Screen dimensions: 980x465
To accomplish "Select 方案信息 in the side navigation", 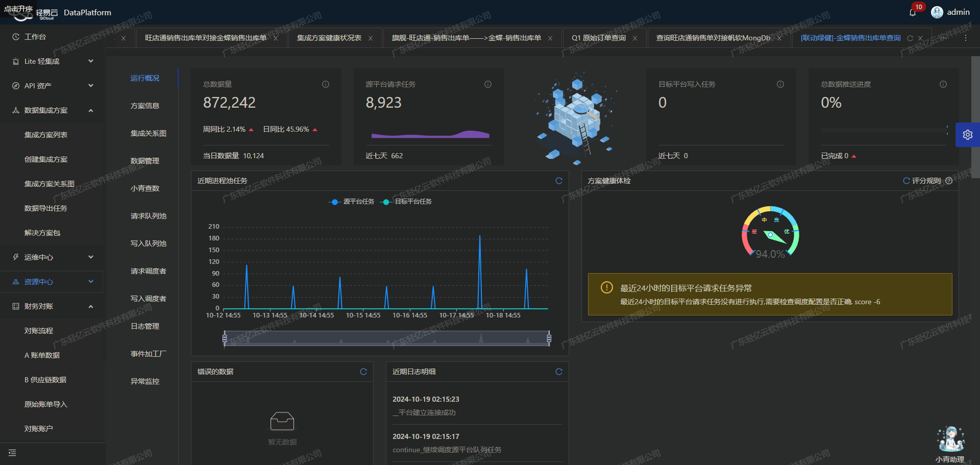I will [x=145, y=106].
